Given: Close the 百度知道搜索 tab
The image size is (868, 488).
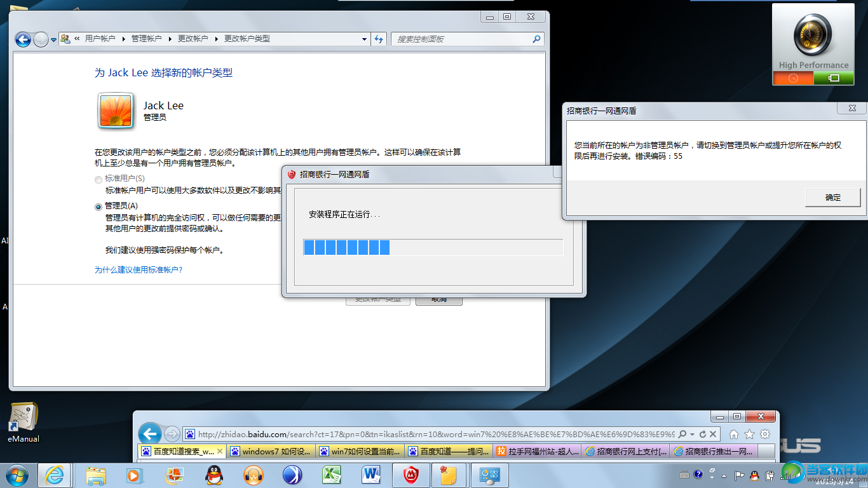Looking at the screenshot, I should click(220, 452).
